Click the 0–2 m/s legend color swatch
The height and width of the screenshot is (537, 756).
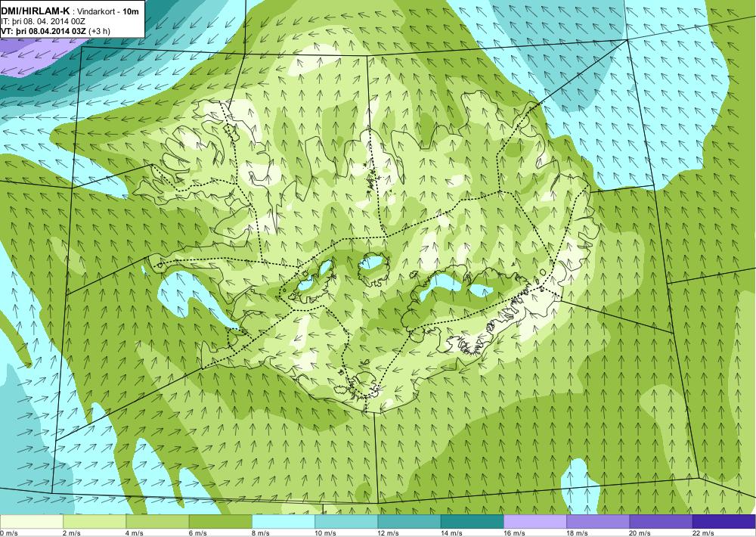pyautogui.click(x=31, y=522)
